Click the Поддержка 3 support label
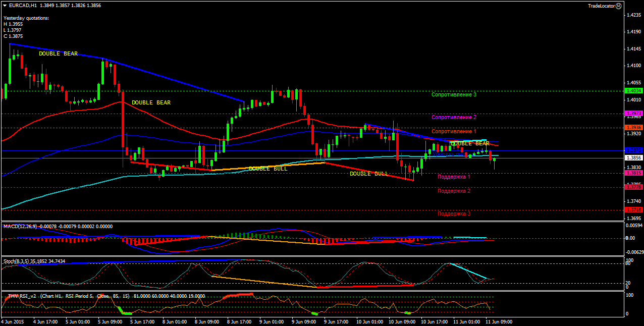Viewport: 644px width, 326px height. [x=454, y=213]
